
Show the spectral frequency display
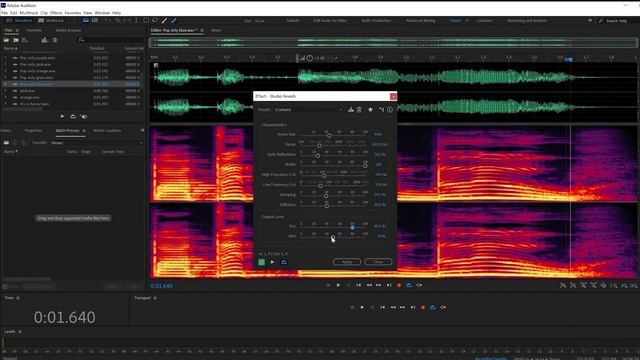[86, 20]
